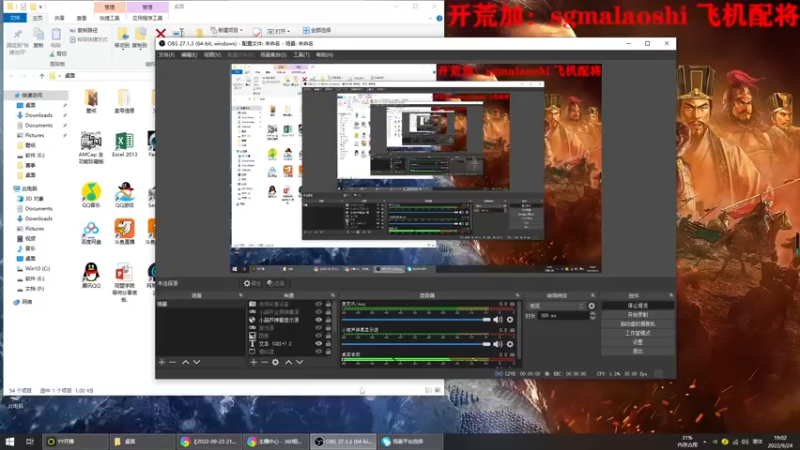
Task: Click the Copy icon in the Explorer ribbon
Action: (x=38, y=38)
